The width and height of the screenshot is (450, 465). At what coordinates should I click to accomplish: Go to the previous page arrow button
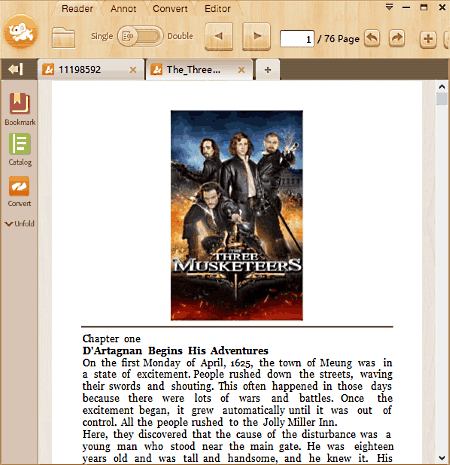[219, 36]
